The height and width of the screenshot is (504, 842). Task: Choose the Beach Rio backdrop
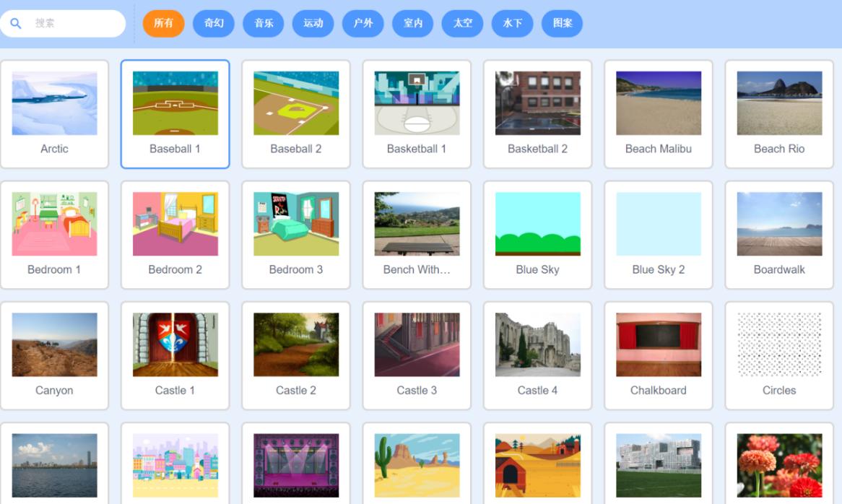pyautogui.click(x=779, y=114)
